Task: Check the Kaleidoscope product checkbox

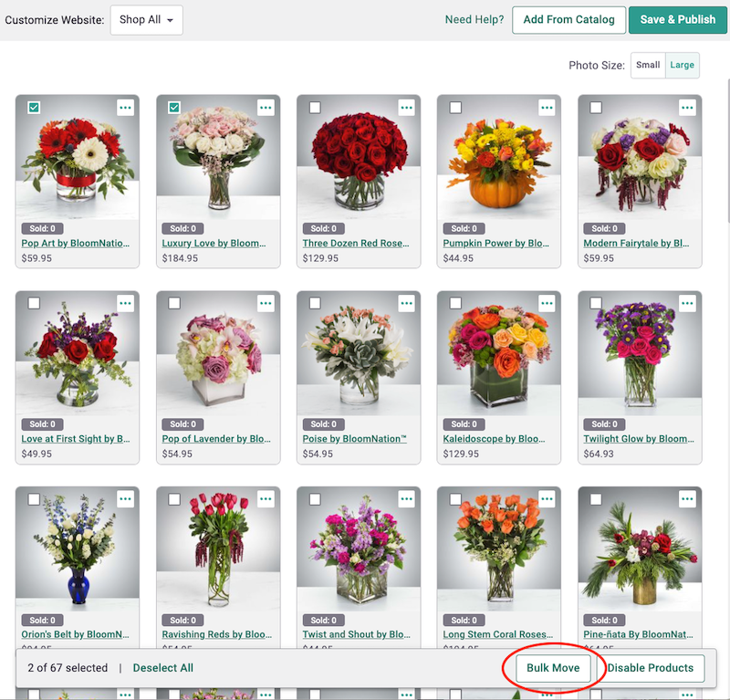Action: pyautogui.click(x=455, y=303)
